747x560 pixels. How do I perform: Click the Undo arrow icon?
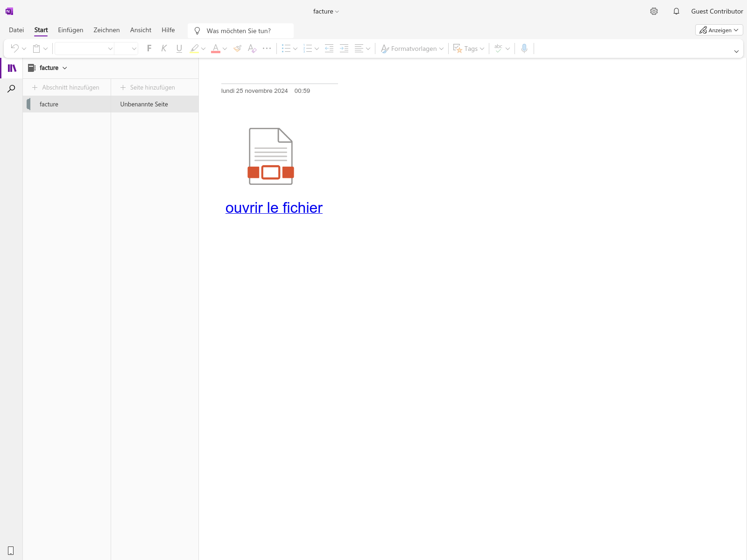tap(14, 48)
